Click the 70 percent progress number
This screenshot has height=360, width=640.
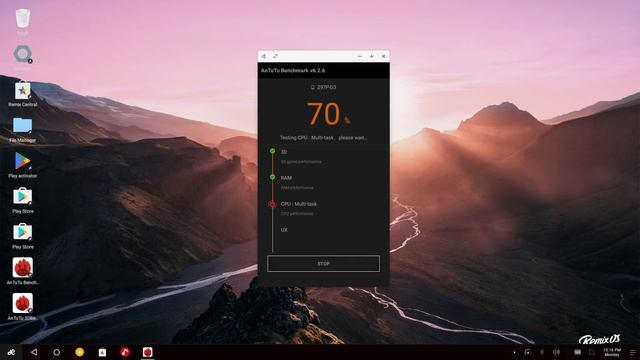323,113
